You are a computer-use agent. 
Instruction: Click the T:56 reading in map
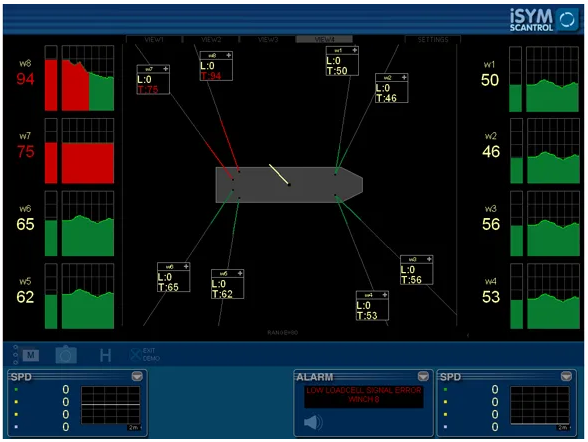(x=411, y=280)
